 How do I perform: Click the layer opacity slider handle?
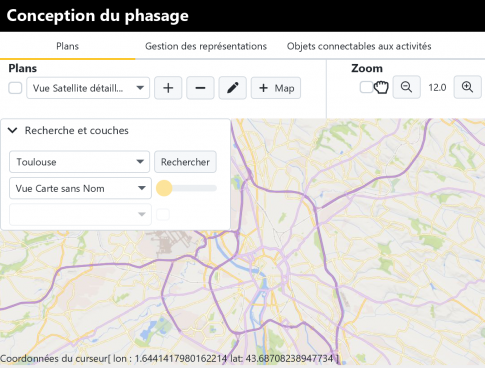164,188
